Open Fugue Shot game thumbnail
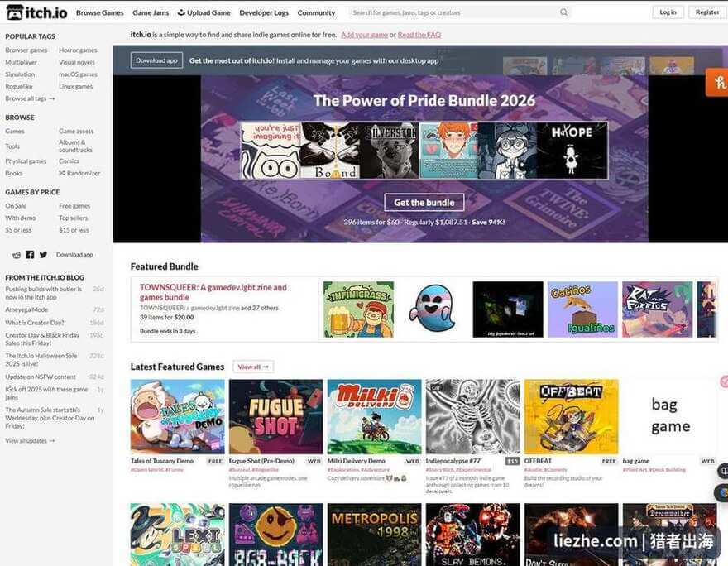 click(x=275, y=416)
